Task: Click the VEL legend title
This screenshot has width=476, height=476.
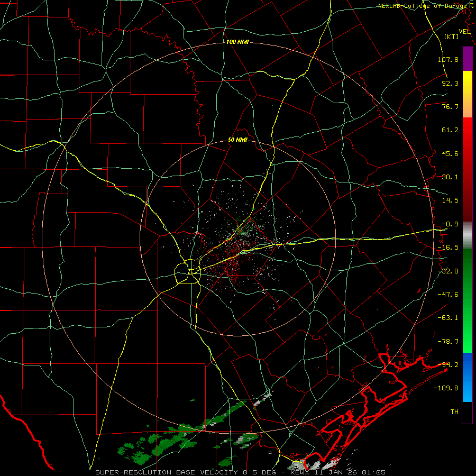Action: pos(464,32)
